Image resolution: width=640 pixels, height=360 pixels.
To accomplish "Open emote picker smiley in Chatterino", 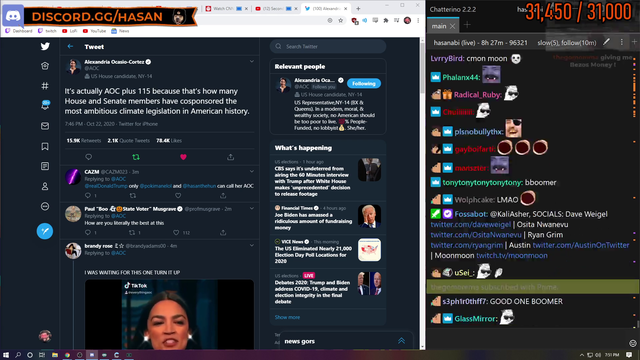I will click(x=633, y=343).
